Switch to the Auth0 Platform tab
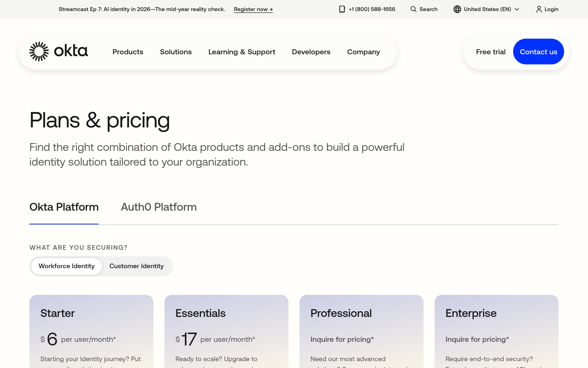The height and width of the screenshot is (368, 588). (x=159, y=207)
